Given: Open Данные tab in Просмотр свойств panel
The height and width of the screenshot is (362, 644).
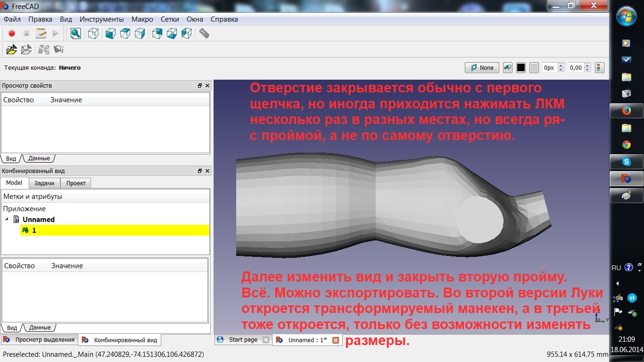Looking at the screenshot, I should coord(38,158).
